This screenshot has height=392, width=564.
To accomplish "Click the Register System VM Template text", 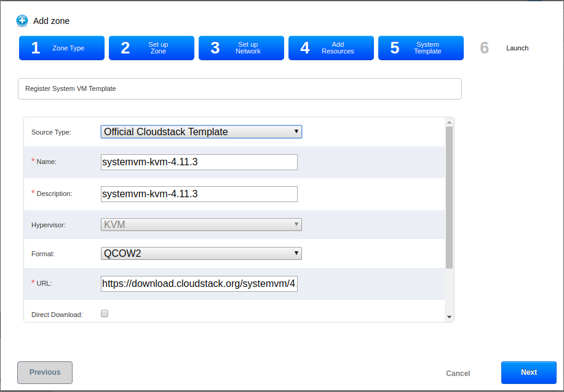I will [x=71, y=88].
